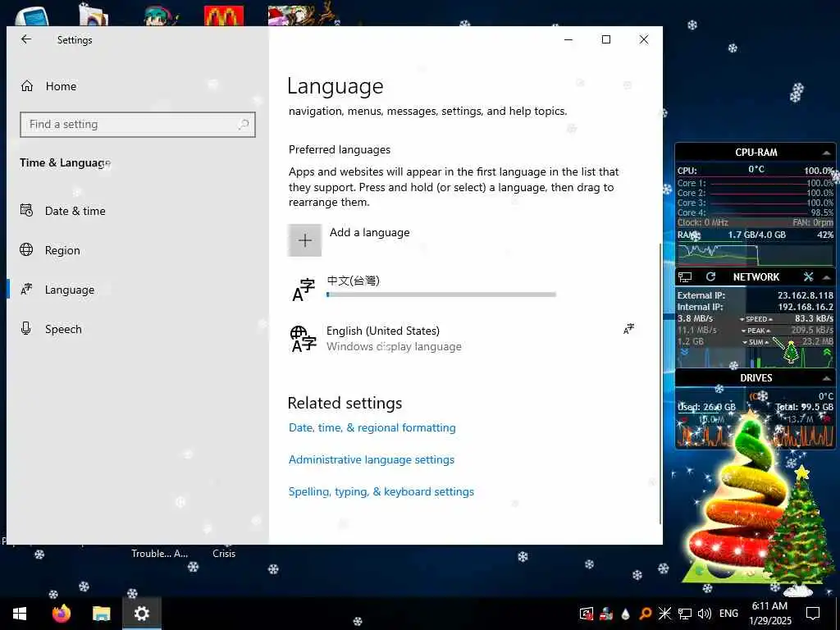
Task: Open File Explorer from the taskbar
Action: [101, 614]
